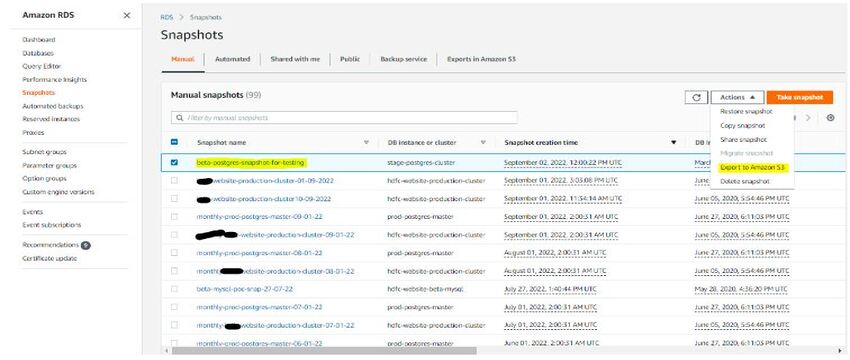Click the Take snapshot button
Image resolution: width=850 pixels, height=360 pixels.
[x=800, y=98]
